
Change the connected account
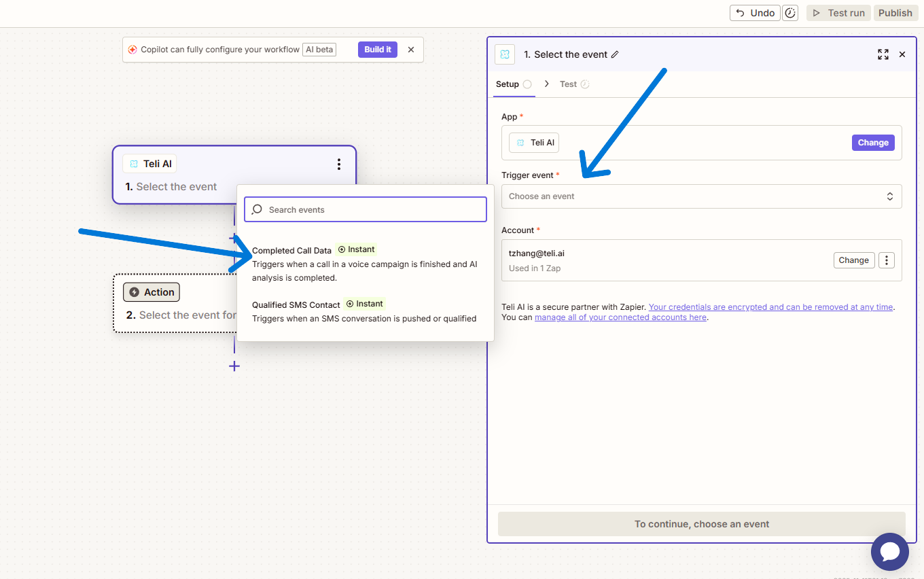[853, 260]
